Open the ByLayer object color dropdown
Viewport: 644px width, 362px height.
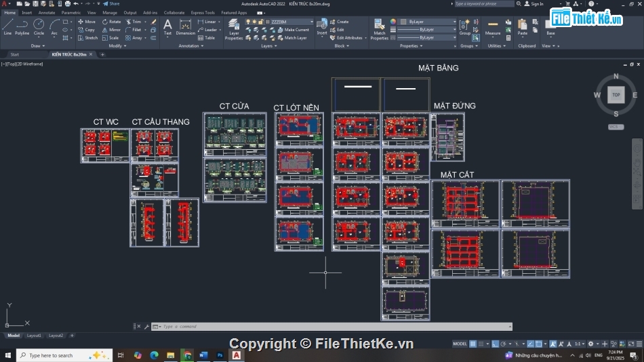(427, 22)
